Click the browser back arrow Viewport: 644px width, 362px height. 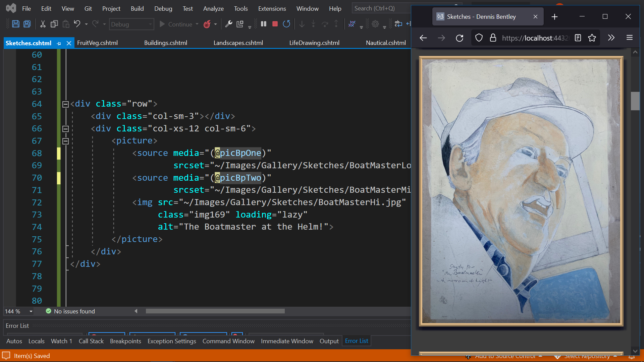pyautogui.click(x=423, y=38)
